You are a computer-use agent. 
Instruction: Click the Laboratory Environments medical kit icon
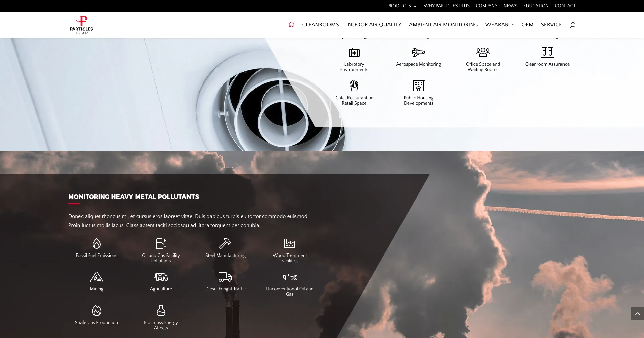354,52
